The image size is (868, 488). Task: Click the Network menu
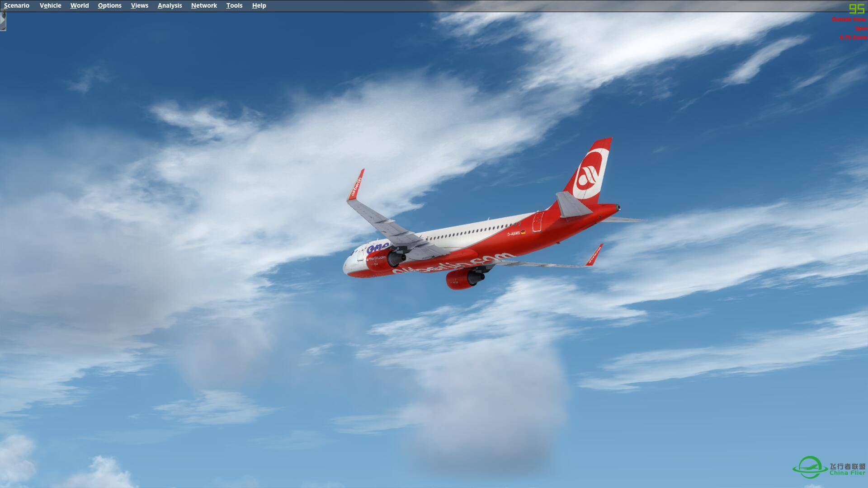(204, 5)
